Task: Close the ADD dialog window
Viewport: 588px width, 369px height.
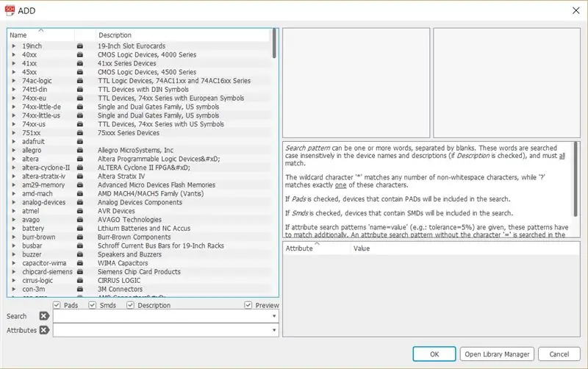Action: [576, 10]
